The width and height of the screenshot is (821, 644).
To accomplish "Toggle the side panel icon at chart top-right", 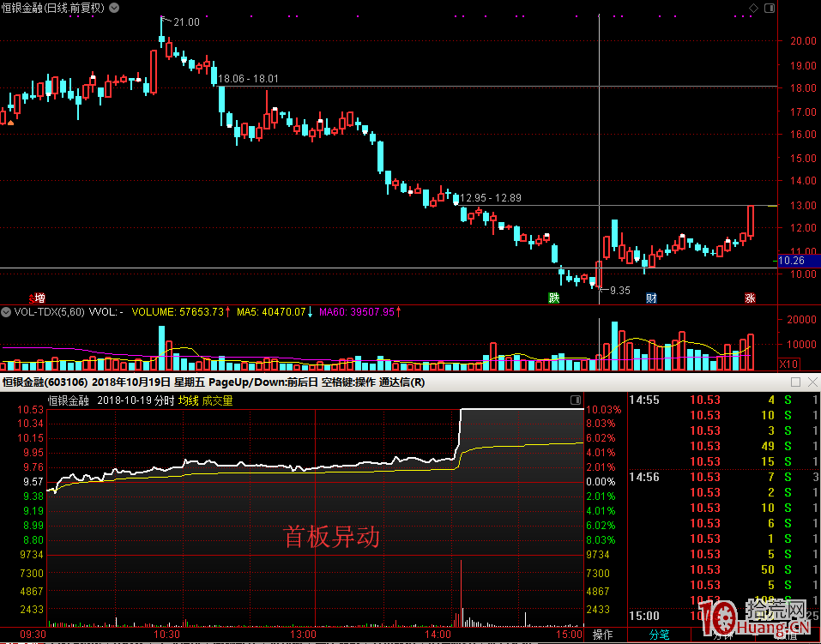I will 770,8.
